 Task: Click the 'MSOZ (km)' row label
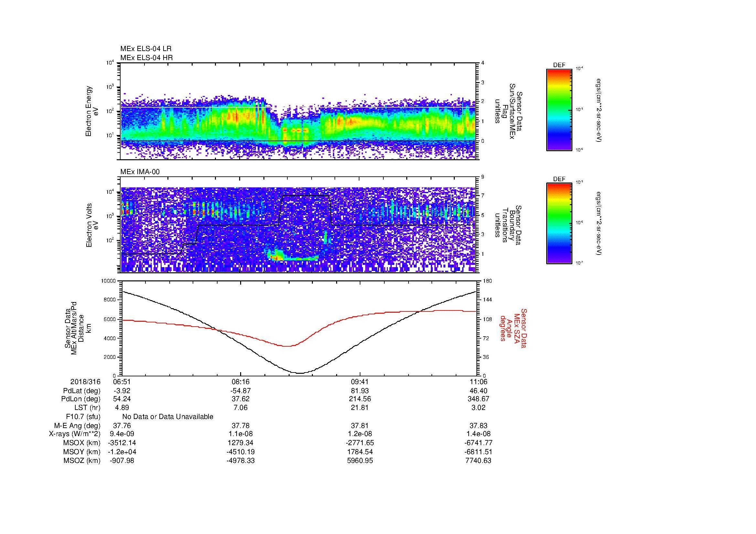tap(82, 461)
